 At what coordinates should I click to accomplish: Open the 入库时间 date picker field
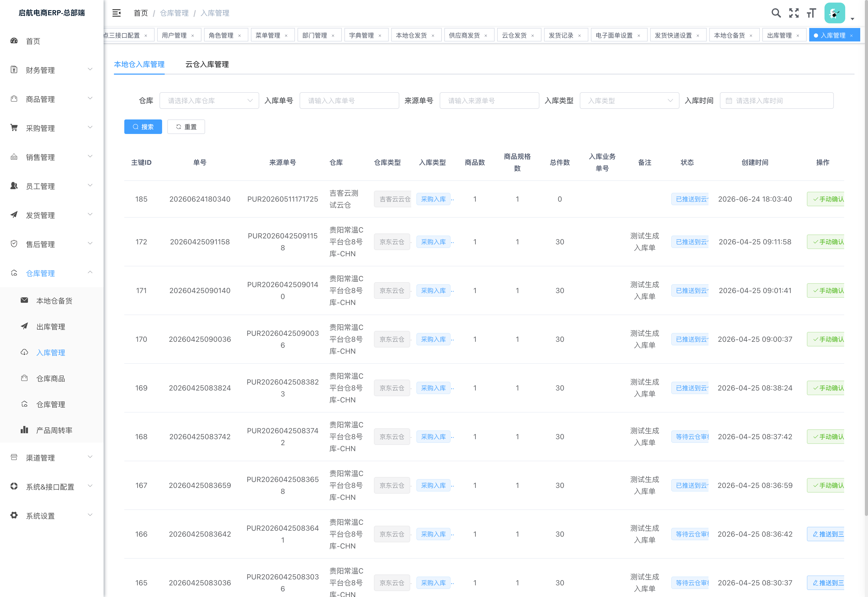776,101
